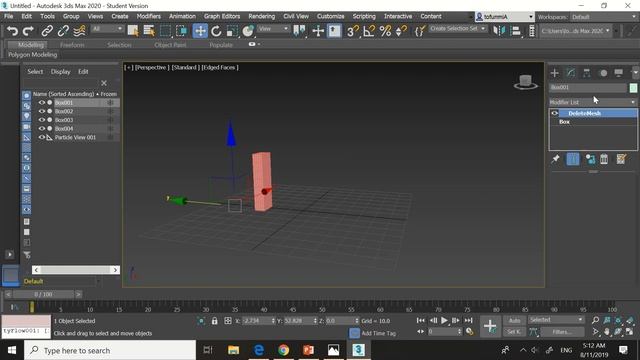
Task: Switch to Freeform ribbon tab
Action: pos(72,45)
